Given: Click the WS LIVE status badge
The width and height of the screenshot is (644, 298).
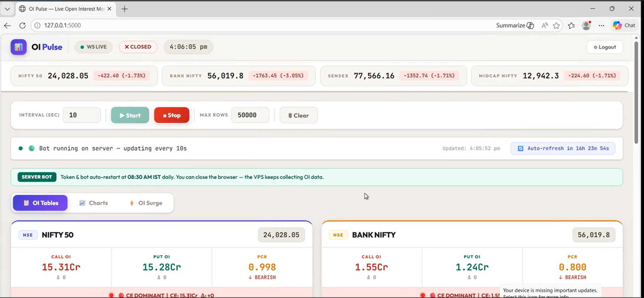Looking at the screenshot, I should 94,47.
